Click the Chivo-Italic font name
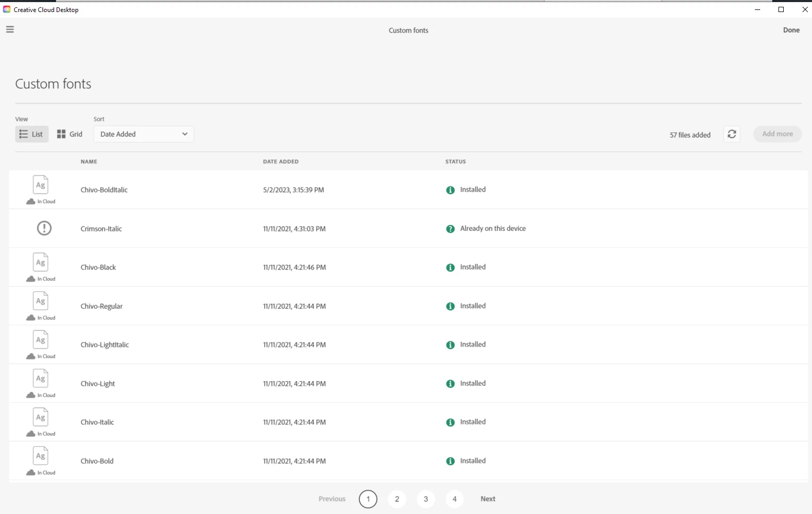 [97, 422]
